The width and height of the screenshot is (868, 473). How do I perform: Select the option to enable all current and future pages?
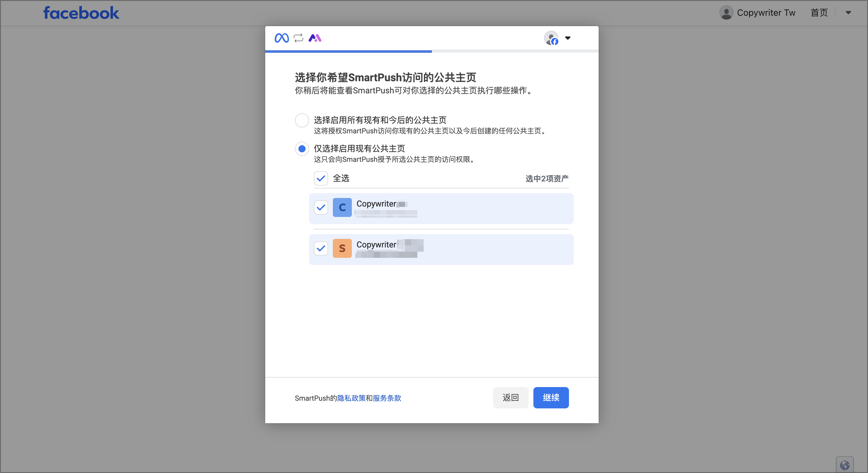(302, 120)
